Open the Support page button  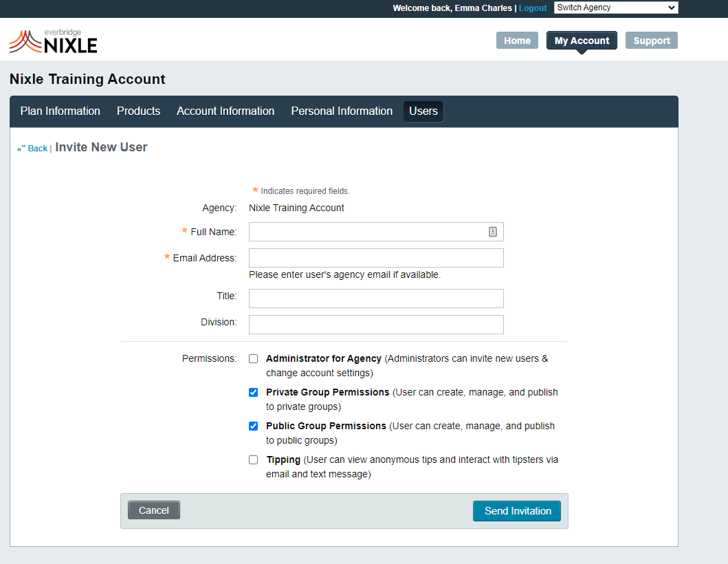652,41
